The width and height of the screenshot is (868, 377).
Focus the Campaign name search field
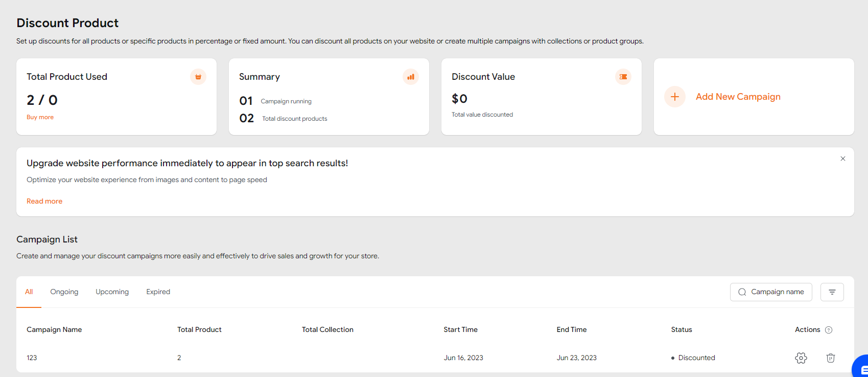pos(777,292)
